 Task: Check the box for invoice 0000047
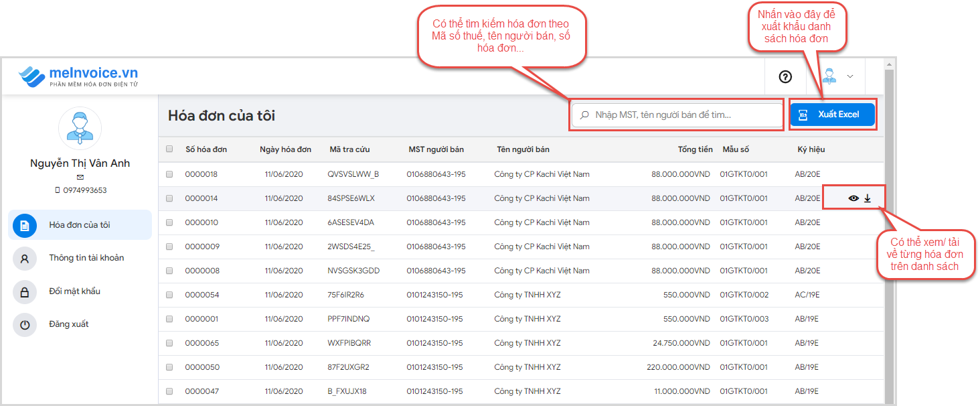(169, 391)
